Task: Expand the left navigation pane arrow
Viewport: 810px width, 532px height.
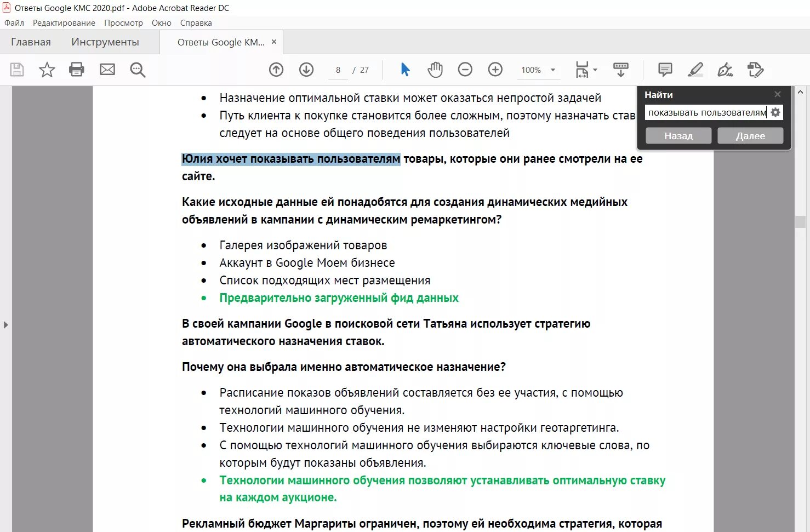Action: tap(5, 325)
